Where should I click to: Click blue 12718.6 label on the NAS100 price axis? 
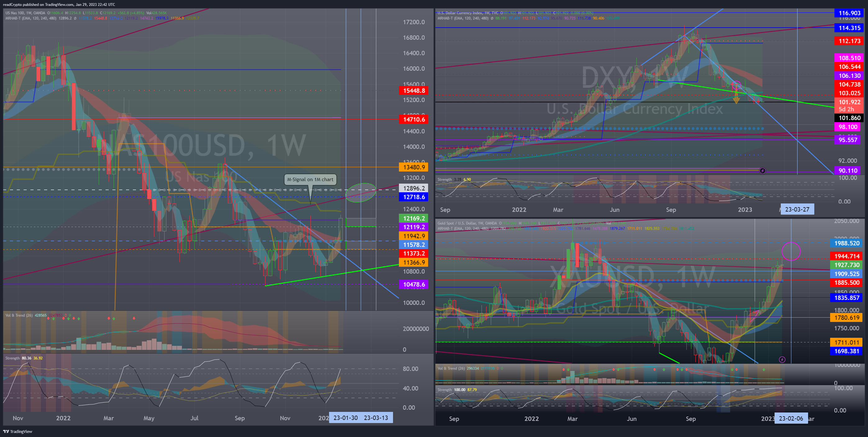[x=414, y=197]
